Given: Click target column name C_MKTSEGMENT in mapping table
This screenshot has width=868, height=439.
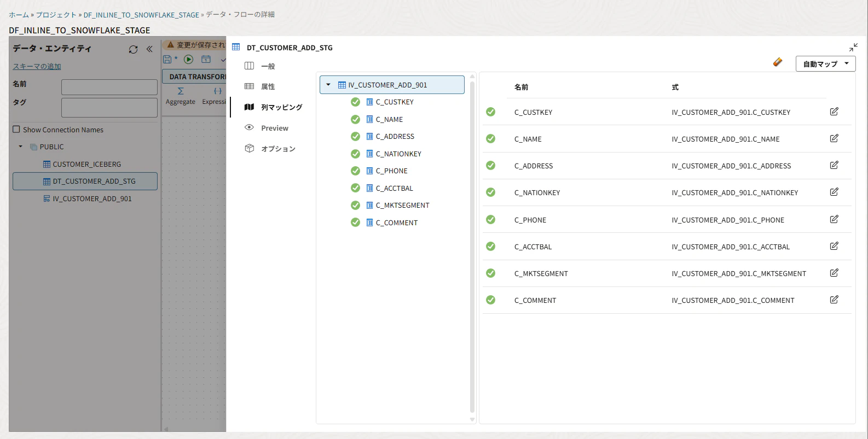Looking at the screenshot, I should pyautogui.click(x=541, y=273).
